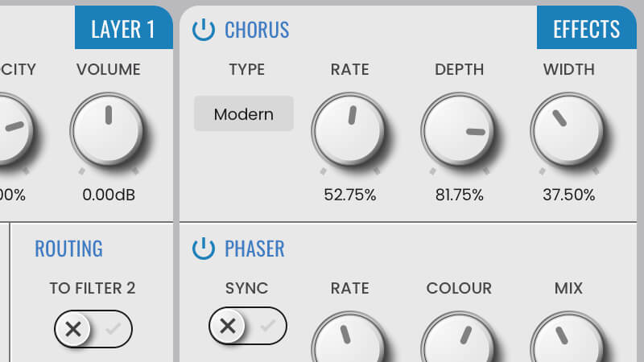Click the Layer 1 Volume knob
The image size is (644, 362).
108,130
